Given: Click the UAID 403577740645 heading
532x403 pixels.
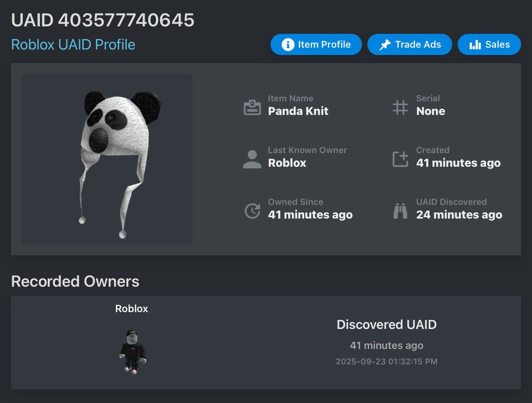Looking at the screenshot, I should coord(103,20).
